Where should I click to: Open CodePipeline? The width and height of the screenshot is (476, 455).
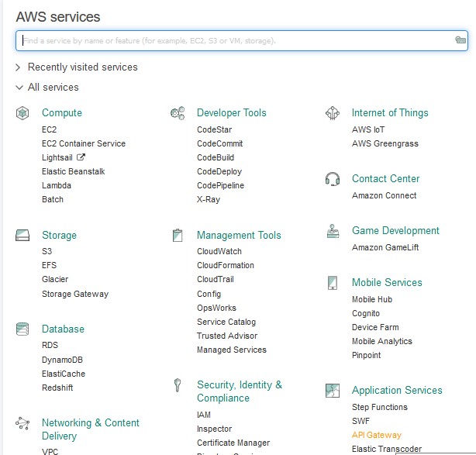[220, 185]
